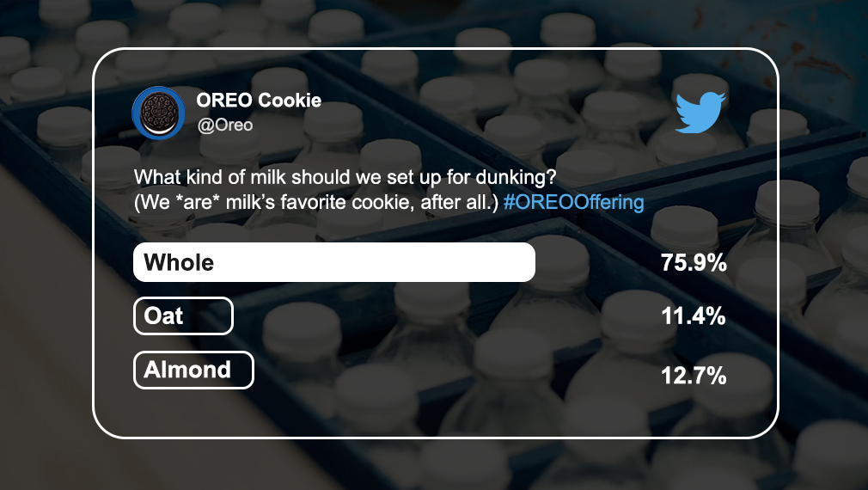
Task: Select the Whole milk poll option
Action: pos(334,262)
